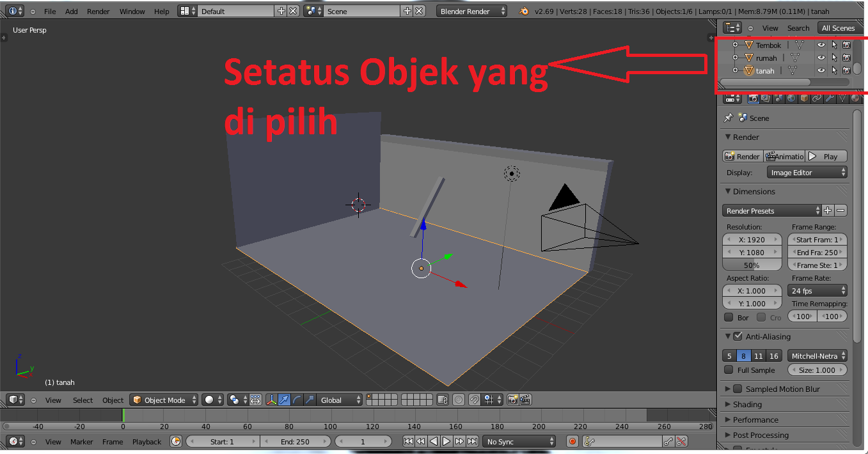The width and height of the screenshot is (868, 454).
Task: Click the pin icon next to Scene
Action: tap(728, 118)
